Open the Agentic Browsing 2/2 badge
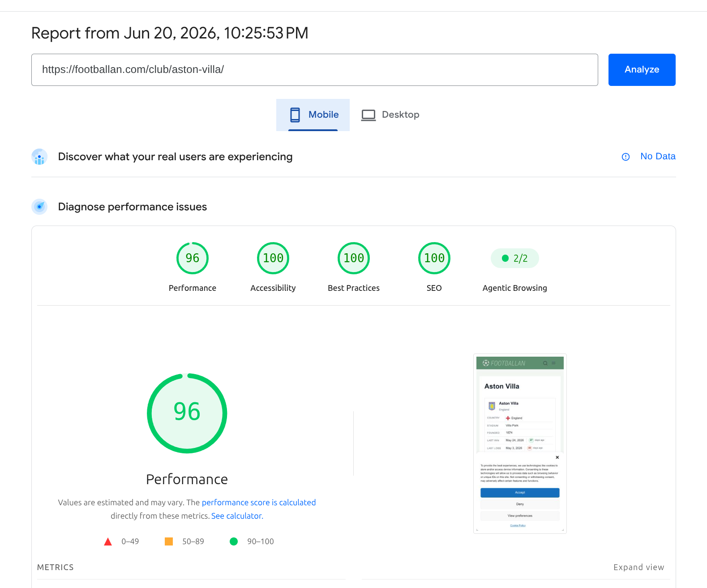 [515, 258]
